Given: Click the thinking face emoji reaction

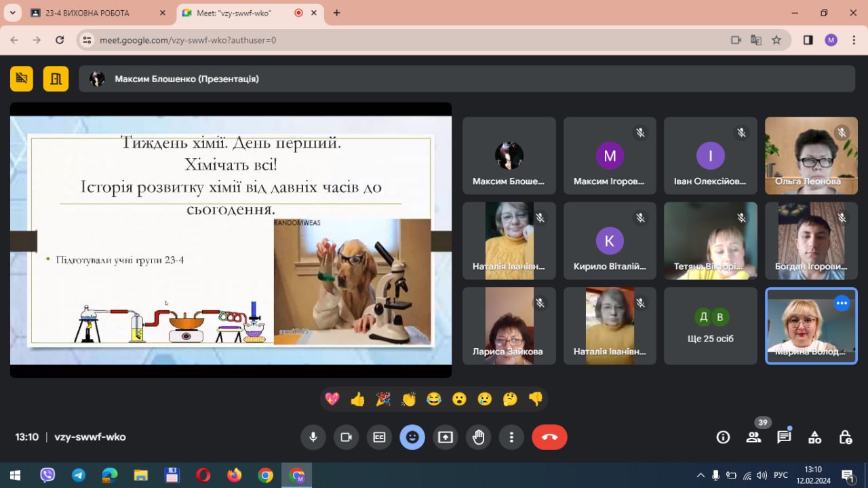Looking at the screenshot, I should 510,399.
